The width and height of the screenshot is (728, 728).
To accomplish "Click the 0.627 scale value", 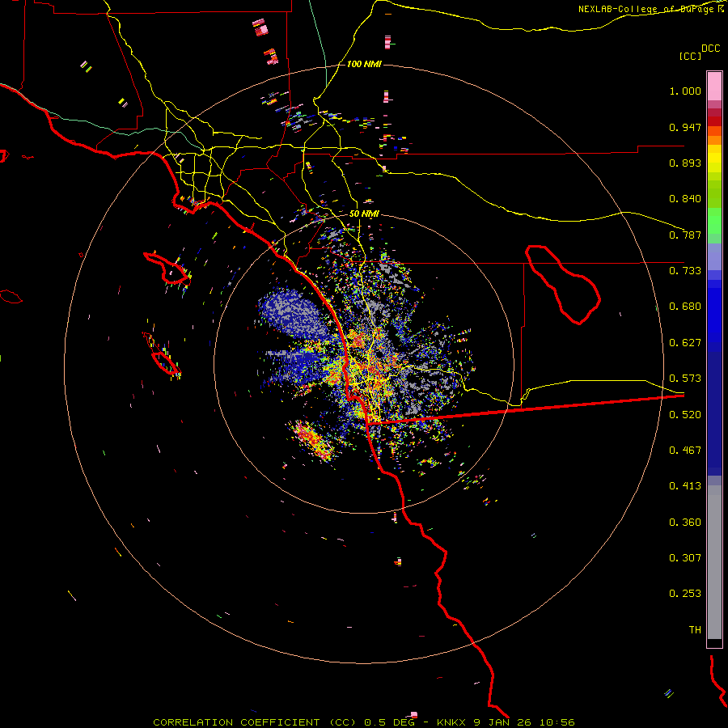I will point(685,343).
